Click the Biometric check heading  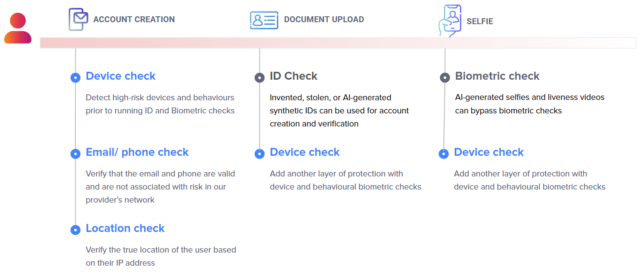coord(497,76)
